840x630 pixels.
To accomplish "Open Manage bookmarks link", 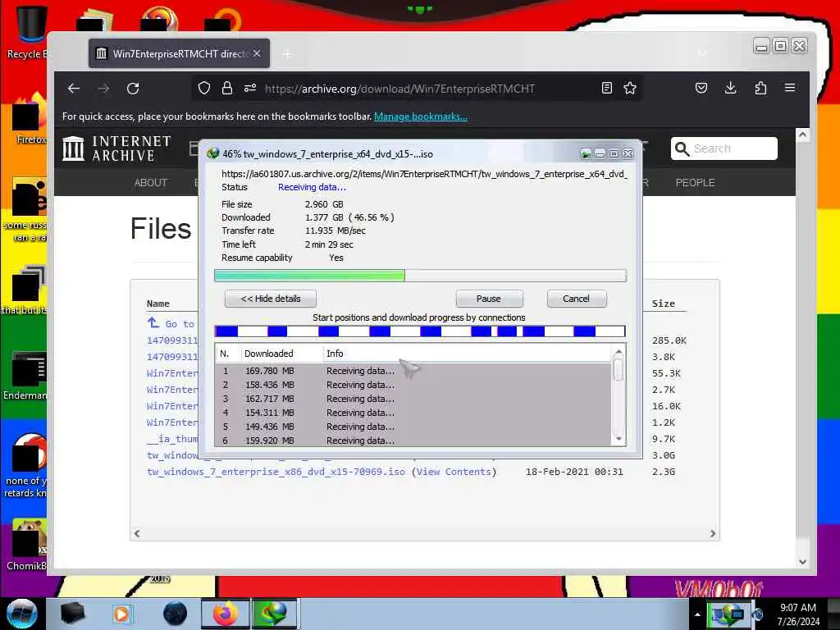I will click(x=421, y=116).
